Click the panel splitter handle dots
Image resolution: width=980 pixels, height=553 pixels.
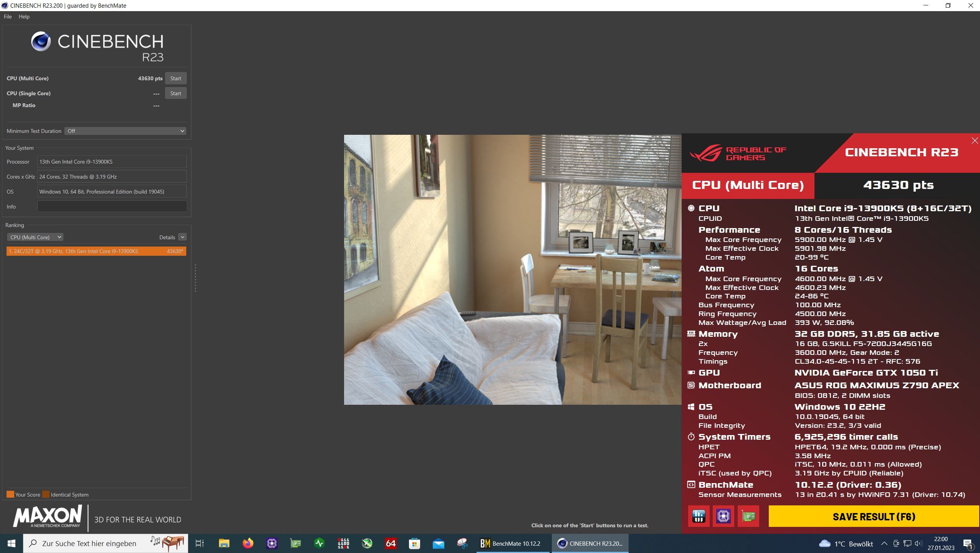point(195,278)
